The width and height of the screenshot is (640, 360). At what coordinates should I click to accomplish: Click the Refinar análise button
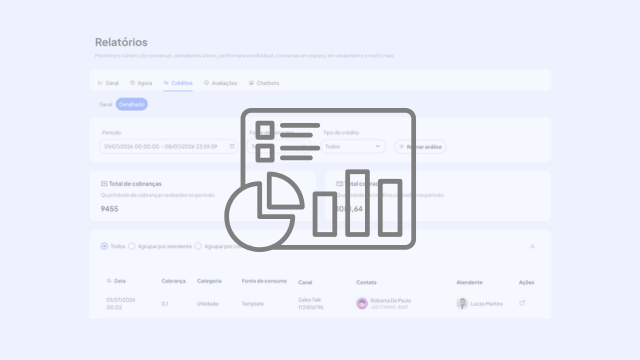420,147
